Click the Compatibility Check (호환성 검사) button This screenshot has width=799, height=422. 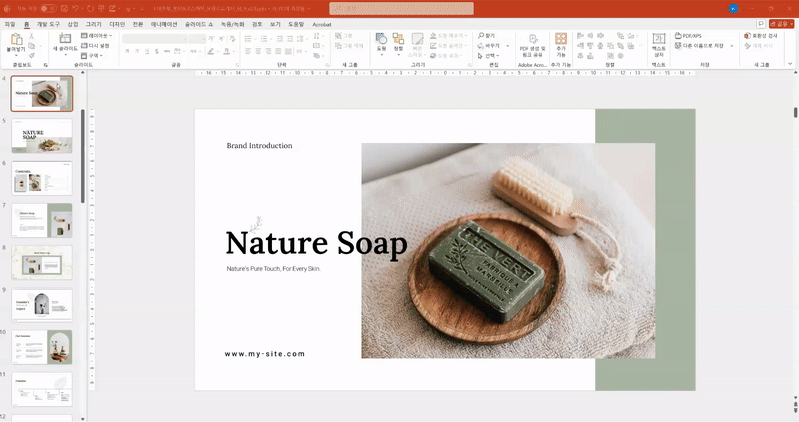tap(761, 36)
